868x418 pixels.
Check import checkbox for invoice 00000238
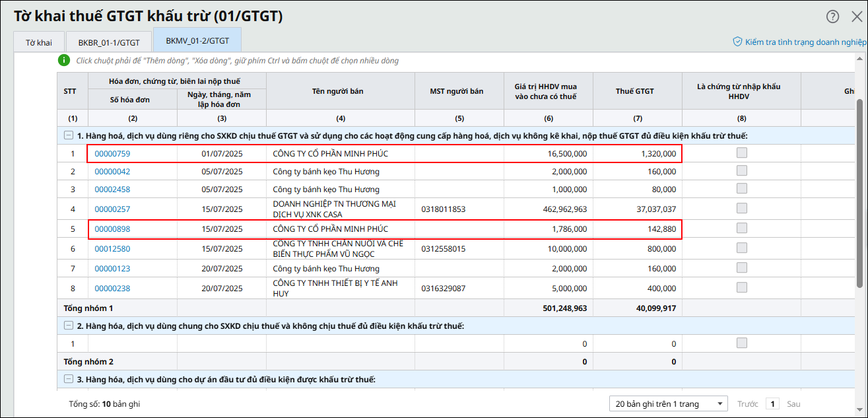[742, 288]
